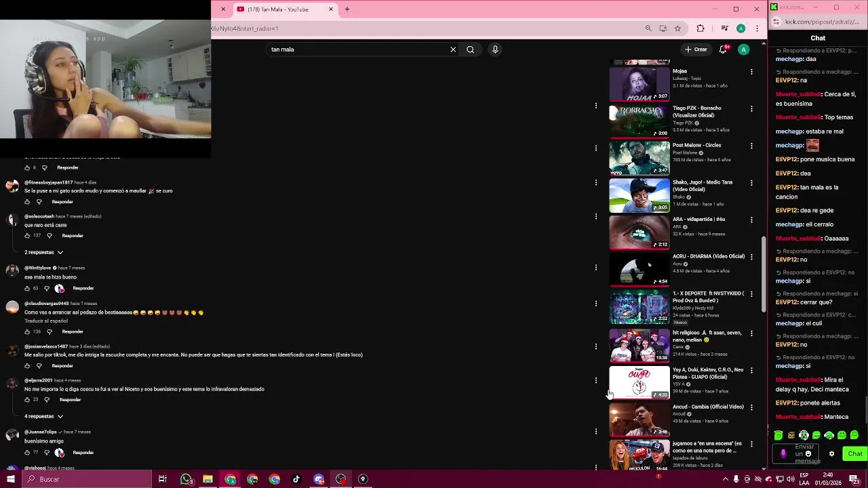Open Chrome extensions puzzle icon
This screenshot has width=868, height=488.
[701, 28]
